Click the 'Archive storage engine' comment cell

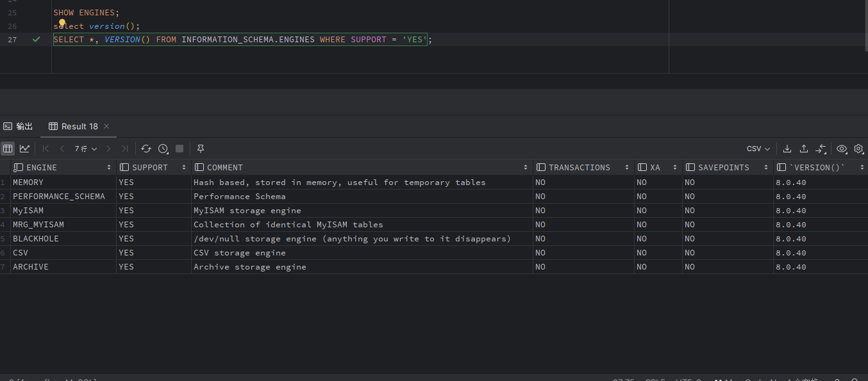pyautogui.click(x=362, y=267)
